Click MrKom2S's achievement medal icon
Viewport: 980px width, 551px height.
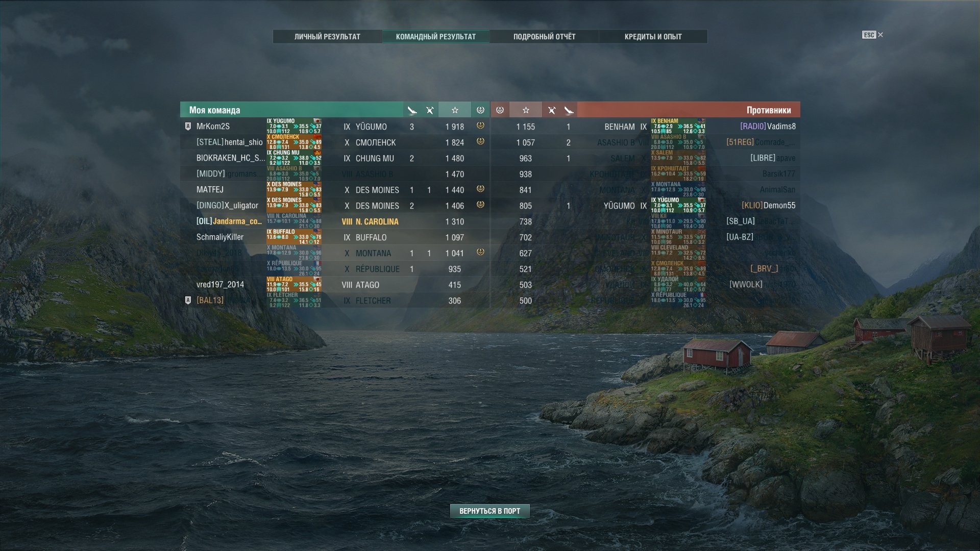(480, 126)
